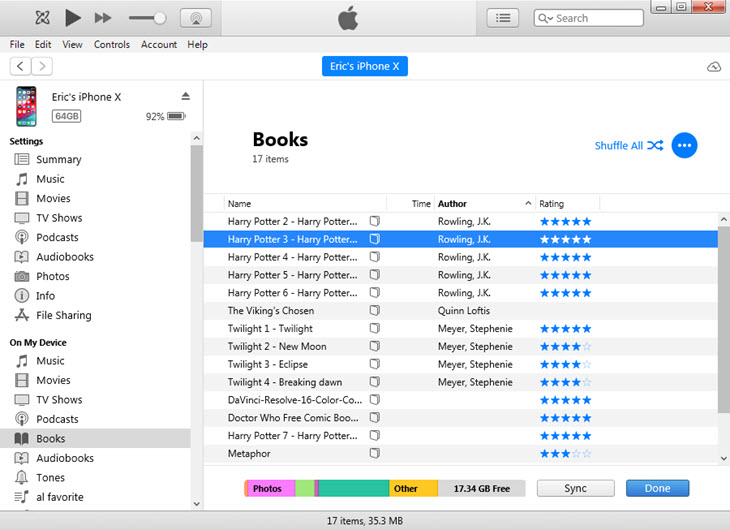Go back with the left arrow

pyautogui.click(x=20, y=66)
